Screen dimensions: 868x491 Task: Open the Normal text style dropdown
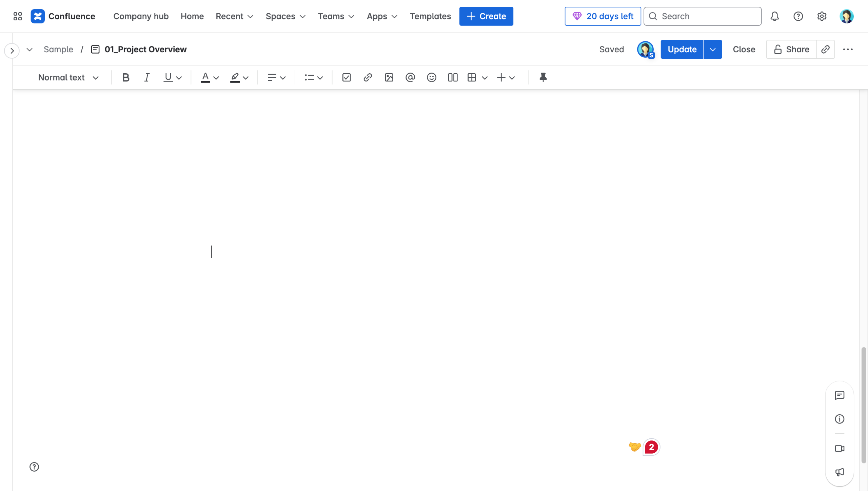68,78
